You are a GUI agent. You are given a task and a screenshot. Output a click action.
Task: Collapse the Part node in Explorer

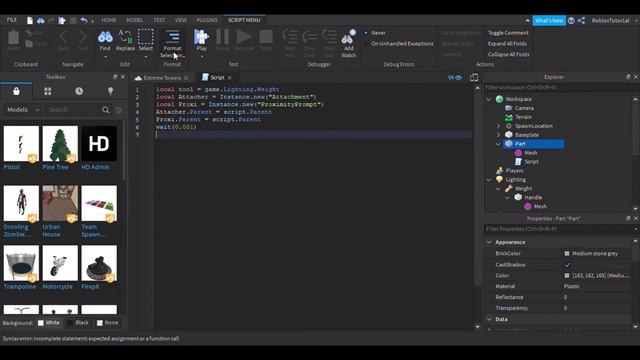pos(498,144)
